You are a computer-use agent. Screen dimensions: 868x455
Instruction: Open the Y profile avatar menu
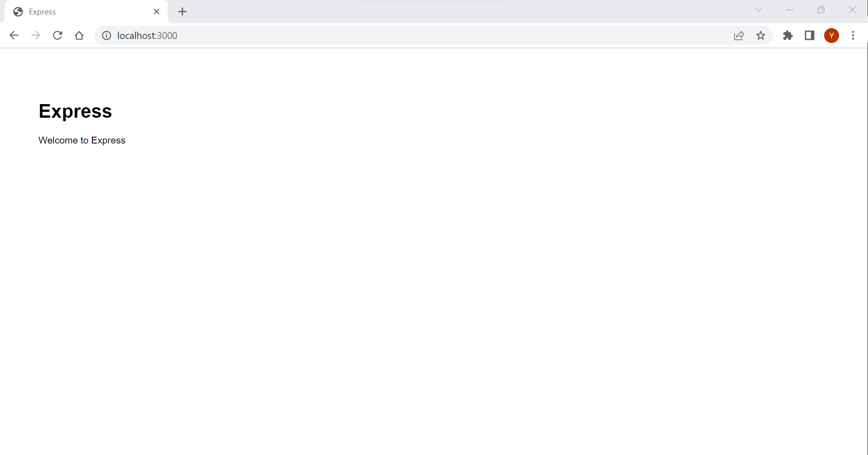831,35
